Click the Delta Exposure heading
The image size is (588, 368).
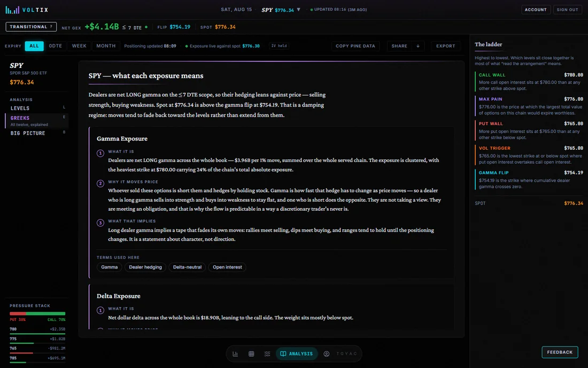119,296
